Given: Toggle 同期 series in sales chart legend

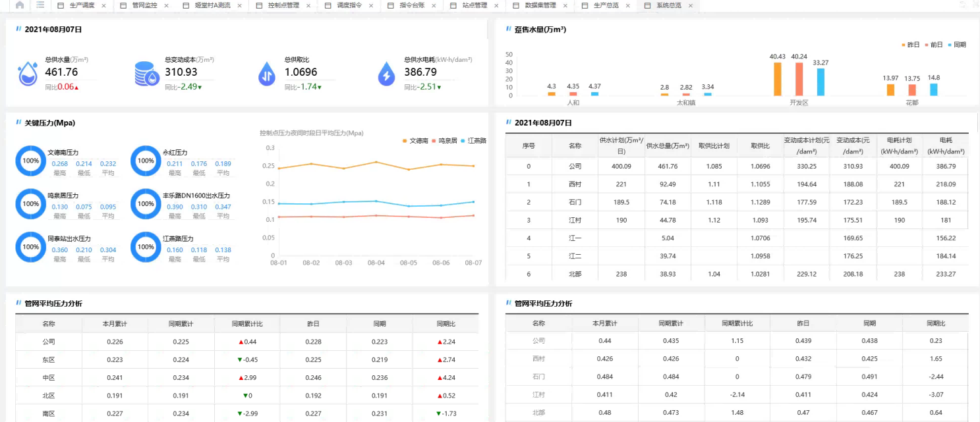Looking at the screenshot, I should click(x=956, y=45).
